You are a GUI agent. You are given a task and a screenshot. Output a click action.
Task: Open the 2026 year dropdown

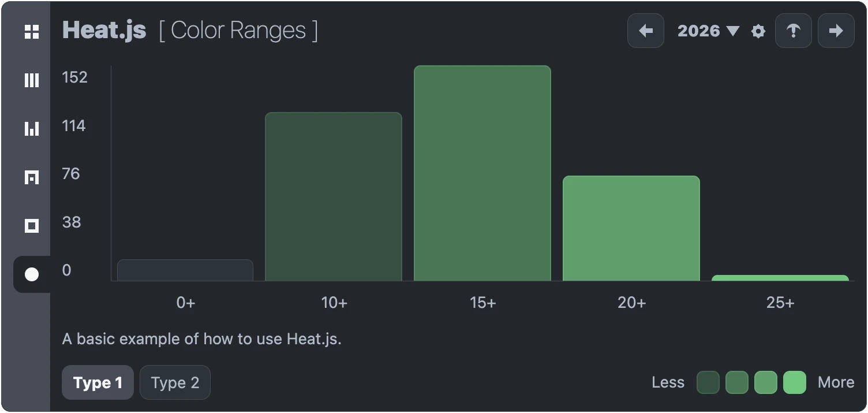(708, 31)
